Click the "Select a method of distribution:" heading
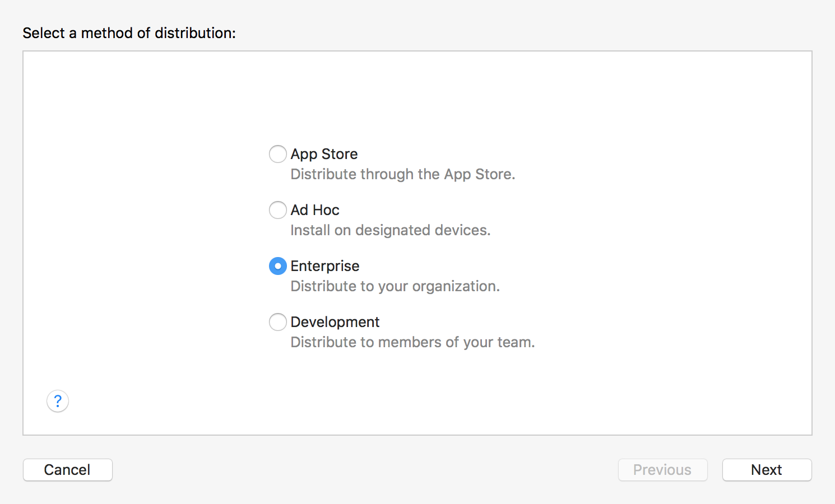 (129, 33)
